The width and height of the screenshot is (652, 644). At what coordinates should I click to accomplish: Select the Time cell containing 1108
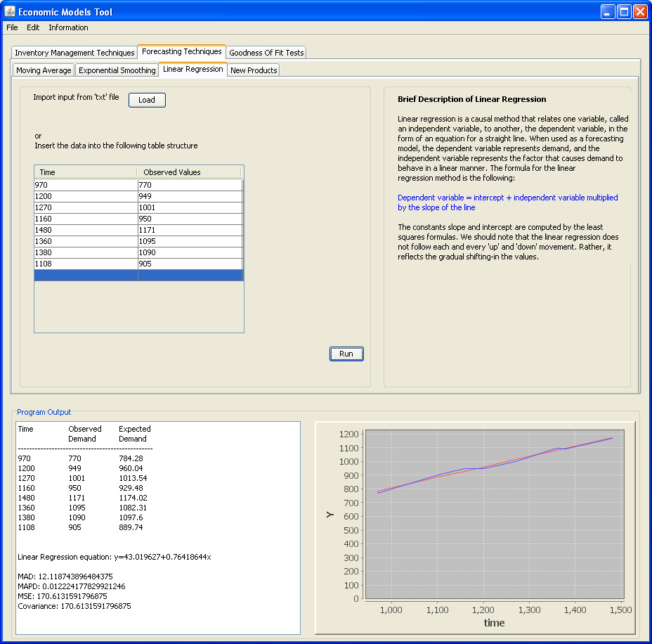86,264
